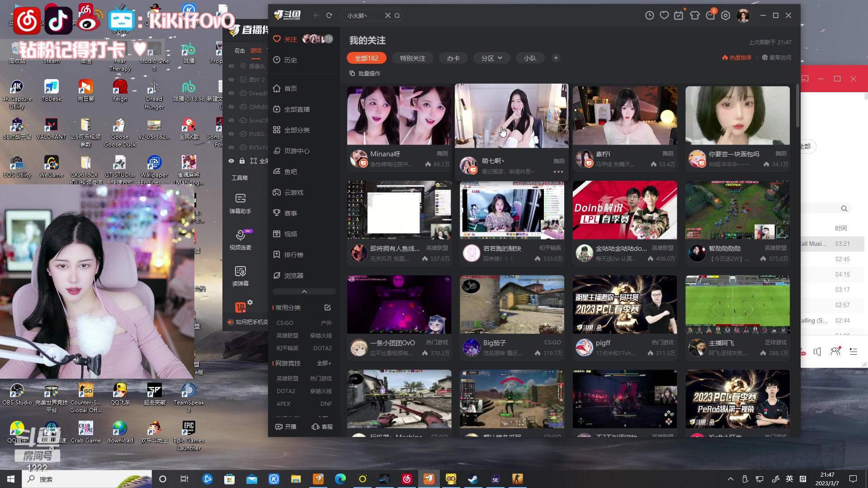
Task: Open Doinb解说 LPL春季赛 stream thumbnail
Action: click(625, 210)
